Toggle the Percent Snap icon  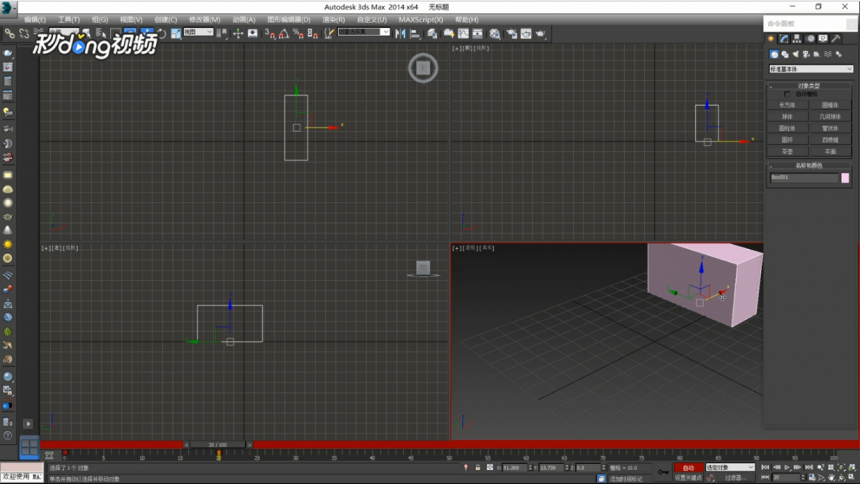click(298, 33)
